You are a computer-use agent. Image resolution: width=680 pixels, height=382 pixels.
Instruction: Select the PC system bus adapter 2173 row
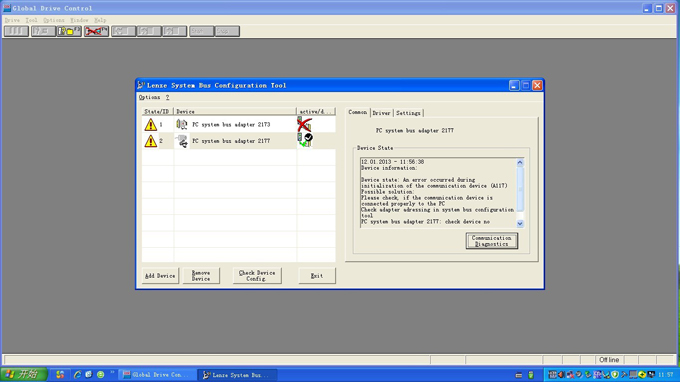point(239,124)
